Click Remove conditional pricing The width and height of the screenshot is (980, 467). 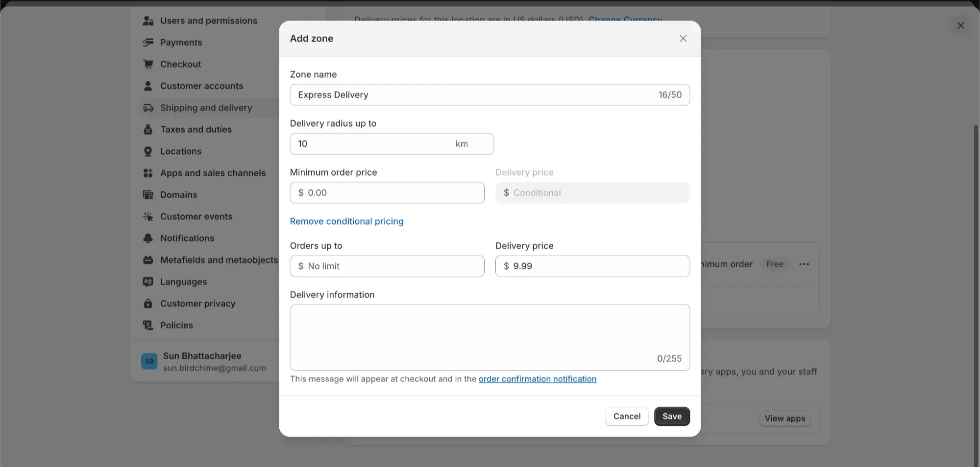[346, 221]
